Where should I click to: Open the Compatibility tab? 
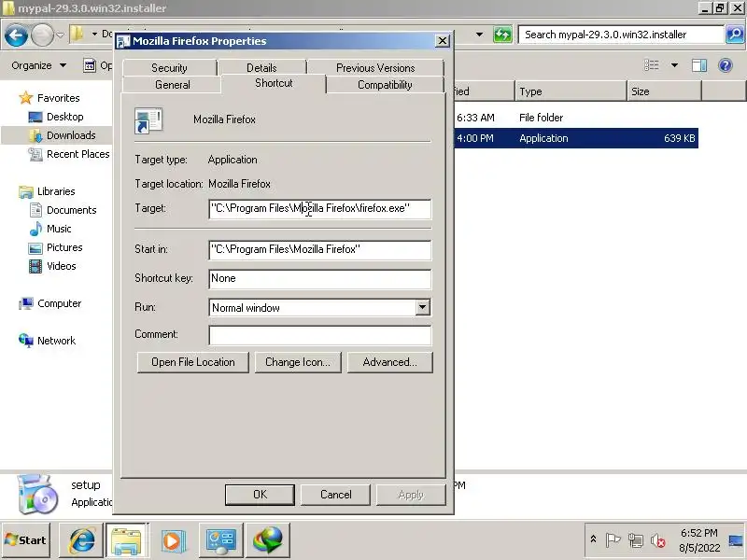coord(385,85)
